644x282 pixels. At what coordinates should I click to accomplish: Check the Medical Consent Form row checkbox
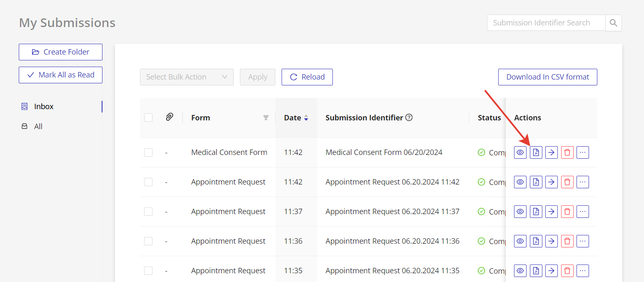(148, 152)
